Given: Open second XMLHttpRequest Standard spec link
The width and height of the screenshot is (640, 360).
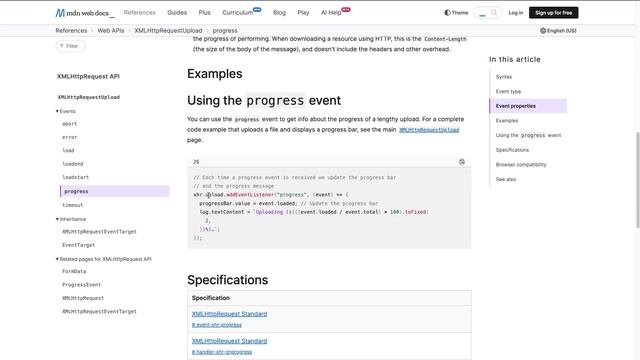Looking at the screenshot, I should pyautogui.click(x=229, y=341).
